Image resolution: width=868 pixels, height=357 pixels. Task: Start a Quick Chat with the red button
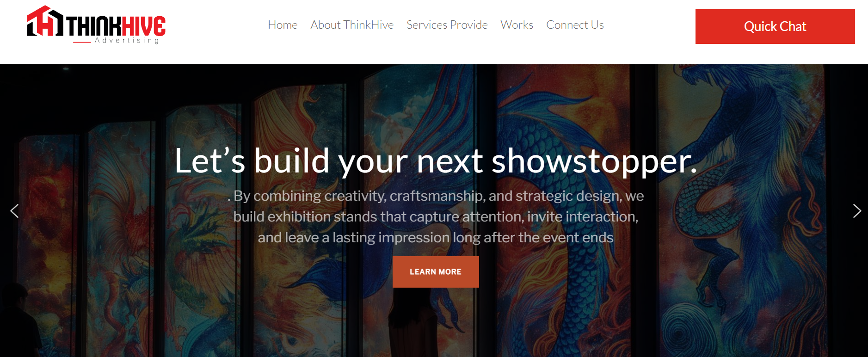point(775,26)
